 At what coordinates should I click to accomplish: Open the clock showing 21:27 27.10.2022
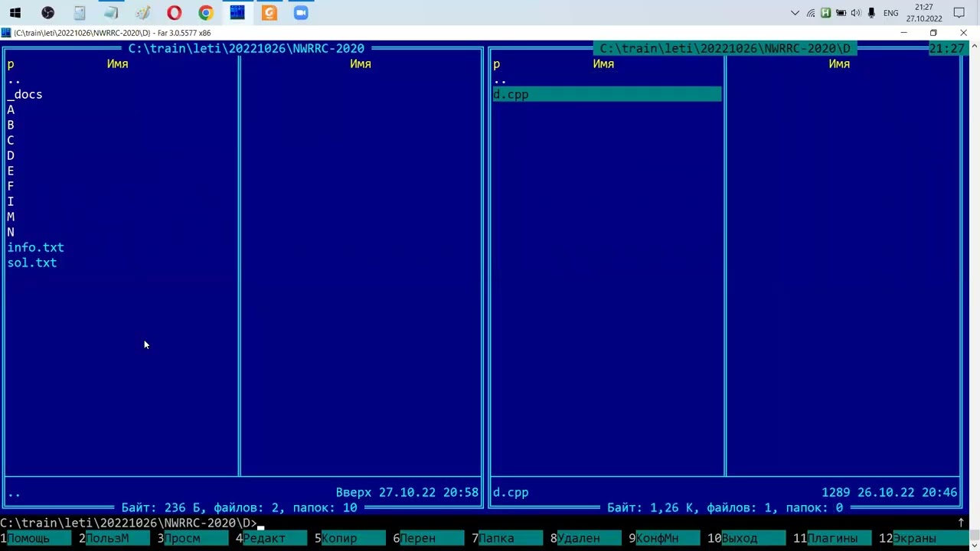(x=923, y=13)
